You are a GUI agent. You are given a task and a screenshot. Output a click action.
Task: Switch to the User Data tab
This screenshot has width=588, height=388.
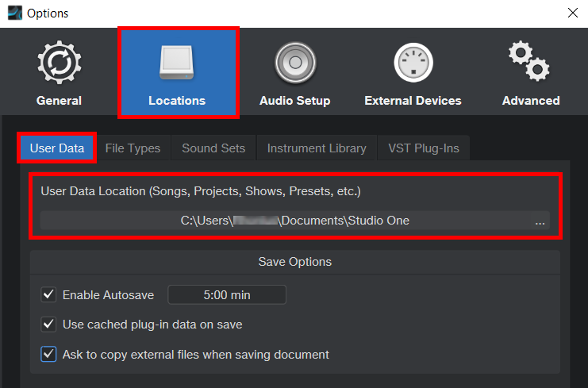[57, 148]
